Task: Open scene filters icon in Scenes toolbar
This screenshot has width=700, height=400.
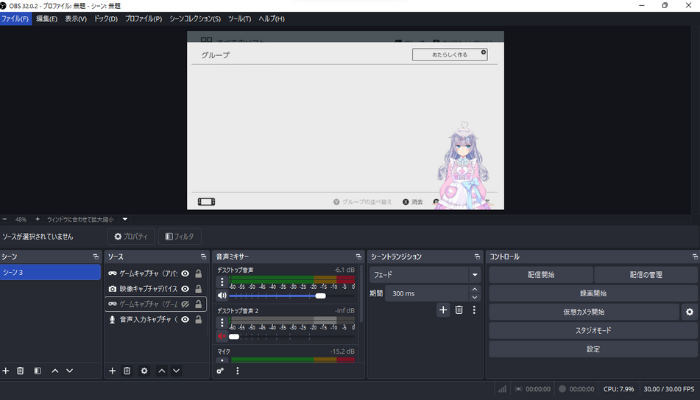Action: point(38,371)
